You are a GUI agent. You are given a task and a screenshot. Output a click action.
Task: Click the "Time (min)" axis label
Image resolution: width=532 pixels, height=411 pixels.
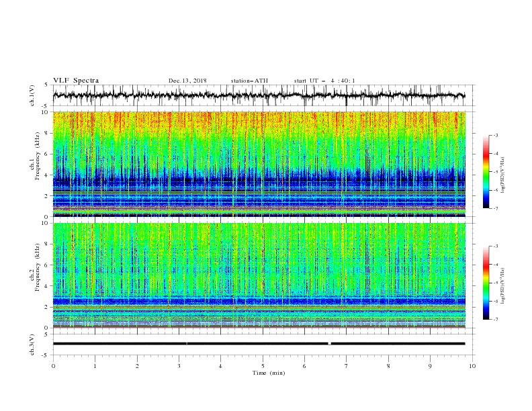click(x=269, y=373)
